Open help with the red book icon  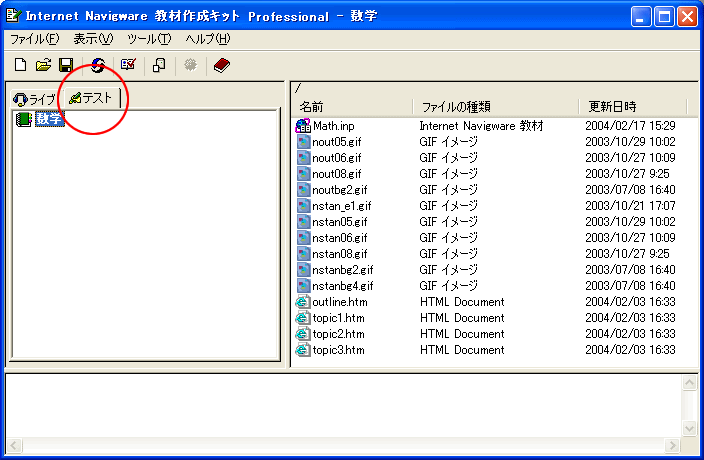point(222,66)
